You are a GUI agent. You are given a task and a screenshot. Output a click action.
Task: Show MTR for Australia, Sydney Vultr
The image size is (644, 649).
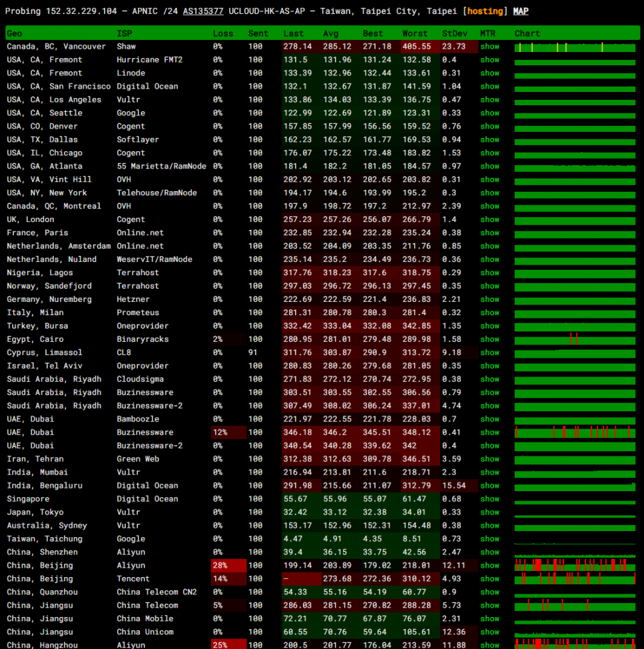pyautogui.click(x=489, y=525)
